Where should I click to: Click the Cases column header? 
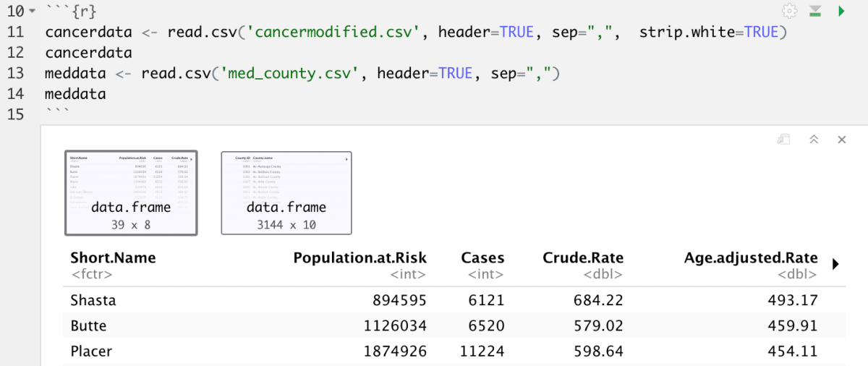[483, 258]
